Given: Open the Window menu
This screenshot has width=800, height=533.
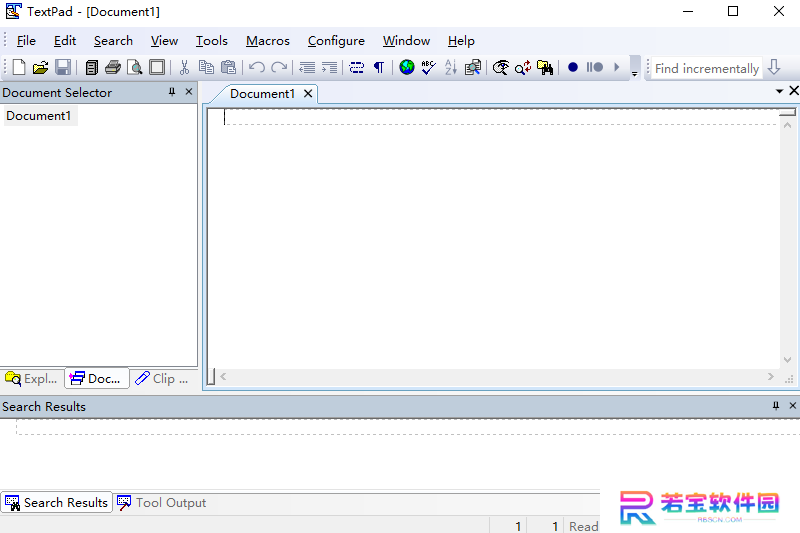Looking at the screenshot, I should pos(407,41).
